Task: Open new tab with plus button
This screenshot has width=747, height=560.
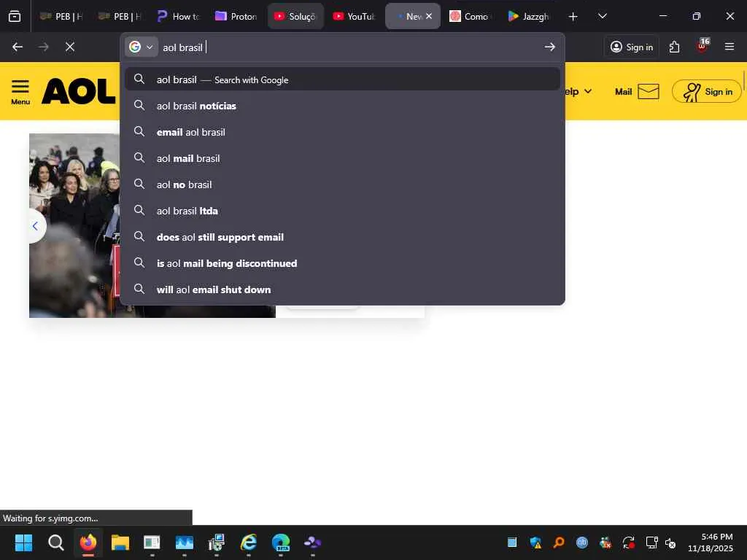Action: point(573,17)
